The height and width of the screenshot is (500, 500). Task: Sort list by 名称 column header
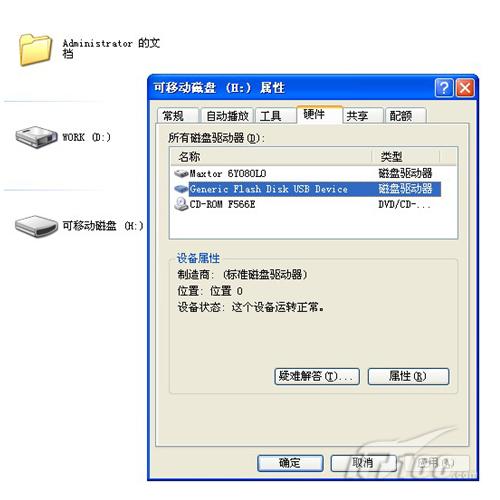[x=271, y=157]
